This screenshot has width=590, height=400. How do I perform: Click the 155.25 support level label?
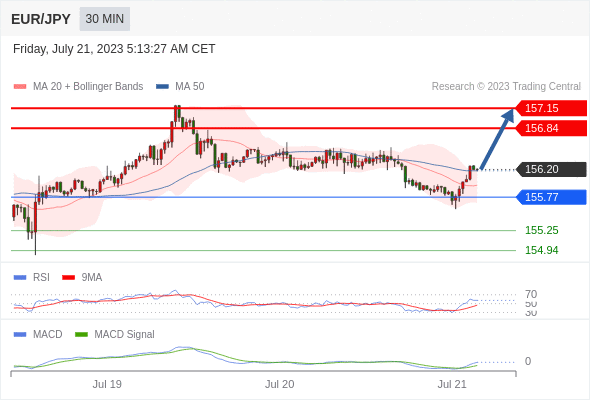pos(541,230)
